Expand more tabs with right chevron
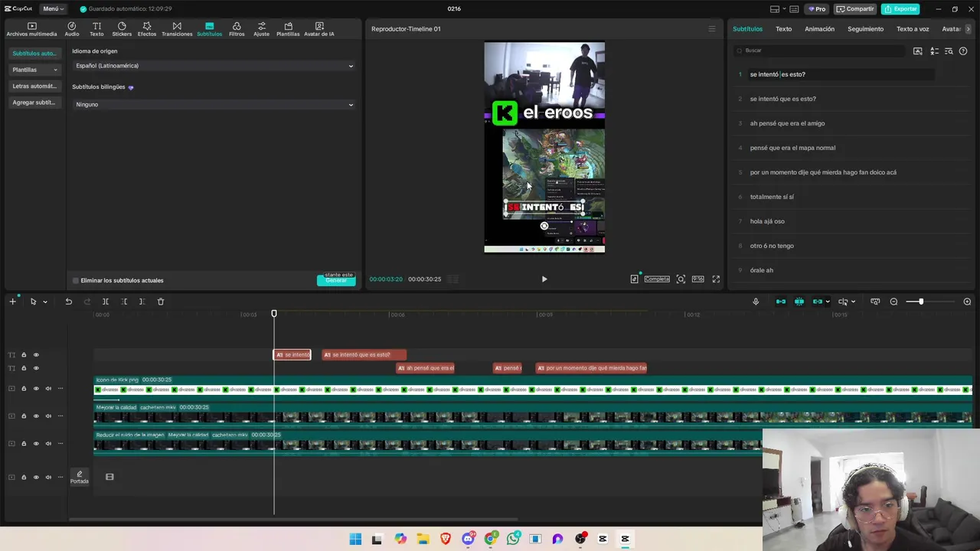Screen dimensions: 980x551 click(x=968, y=29)
